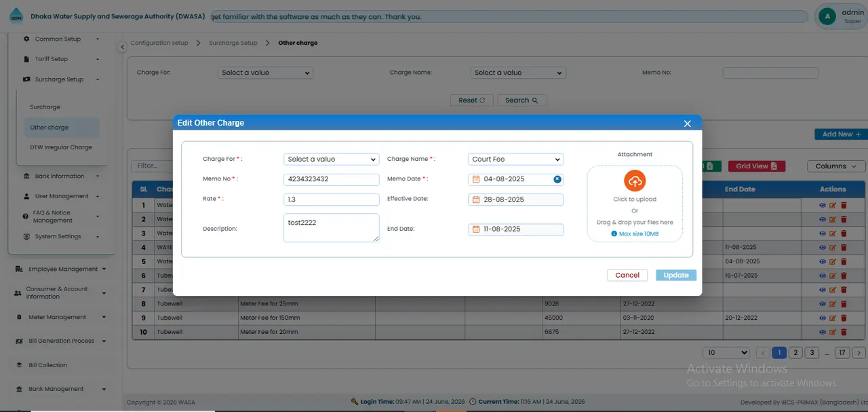Jump to page 17 in pagination
868x412 pixels.
(842, 353)
